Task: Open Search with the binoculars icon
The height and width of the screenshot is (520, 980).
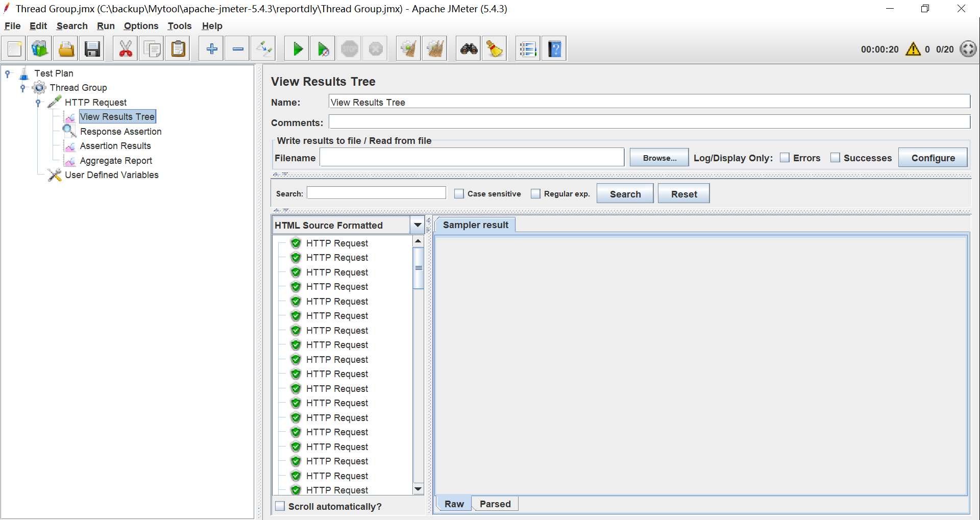Action: point(469,49)
